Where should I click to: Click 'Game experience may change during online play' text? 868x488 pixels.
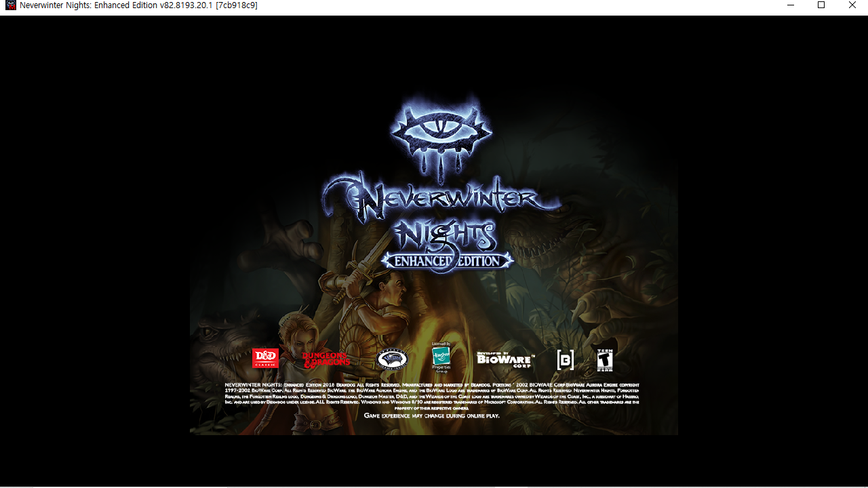[432, 415]
